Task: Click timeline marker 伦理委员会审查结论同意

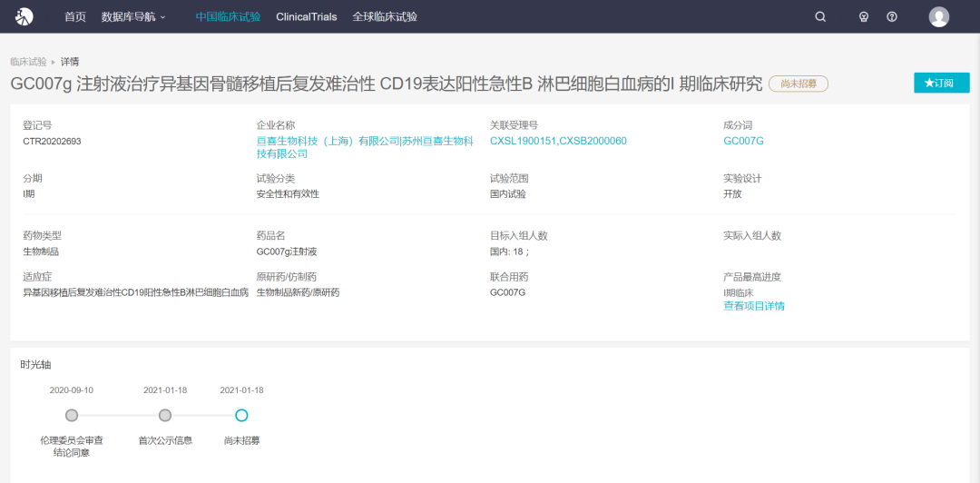Action: click(x=72, y=416)
